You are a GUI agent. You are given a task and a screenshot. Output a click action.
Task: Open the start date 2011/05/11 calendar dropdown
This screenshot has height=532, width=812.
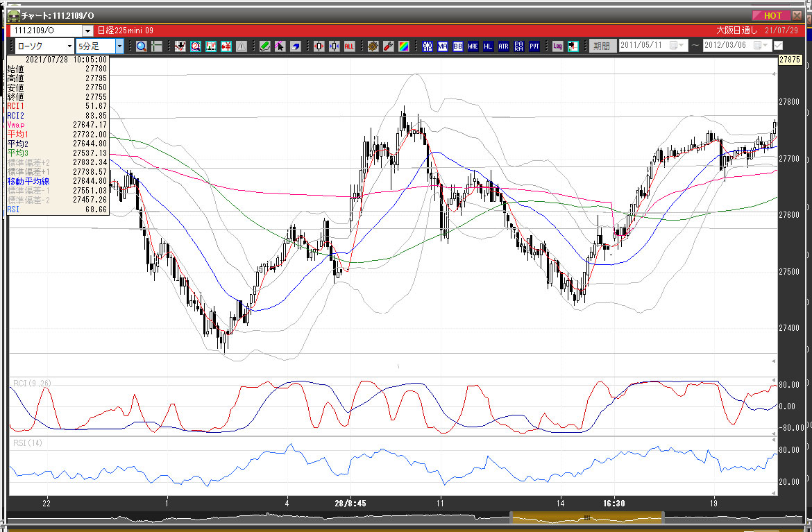(x=677, y=46)
